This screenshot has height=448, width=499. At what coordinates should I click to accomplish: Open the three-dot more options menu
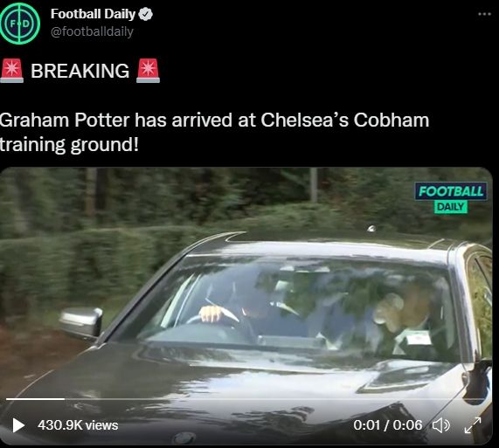(x=484, y=14)
